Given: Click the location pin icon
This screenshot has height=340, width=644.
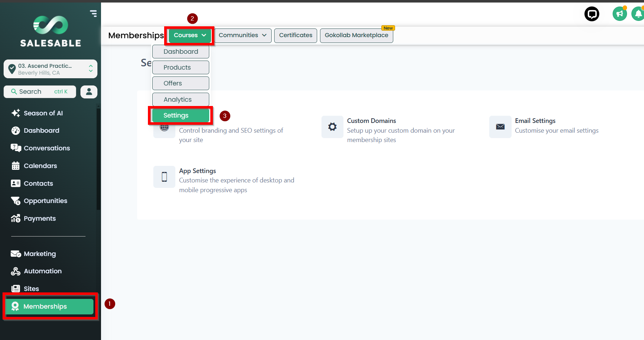Looking at the screenshot, I should coord(12,69).
